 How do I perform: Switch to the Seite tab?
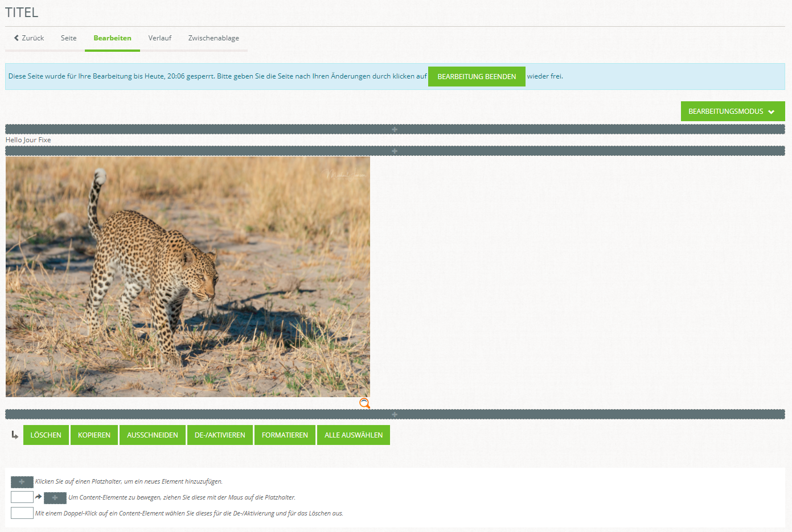tap(69, 38)
